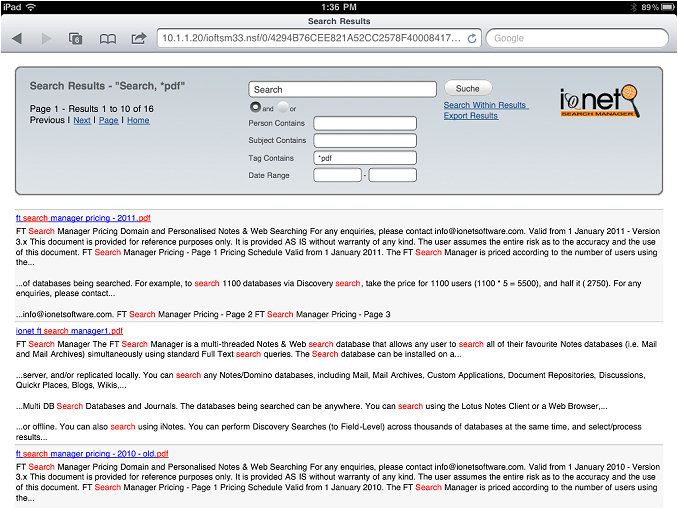Click the Page navigation link
Viewport: 678px width, 509px height.
point(109,120)
